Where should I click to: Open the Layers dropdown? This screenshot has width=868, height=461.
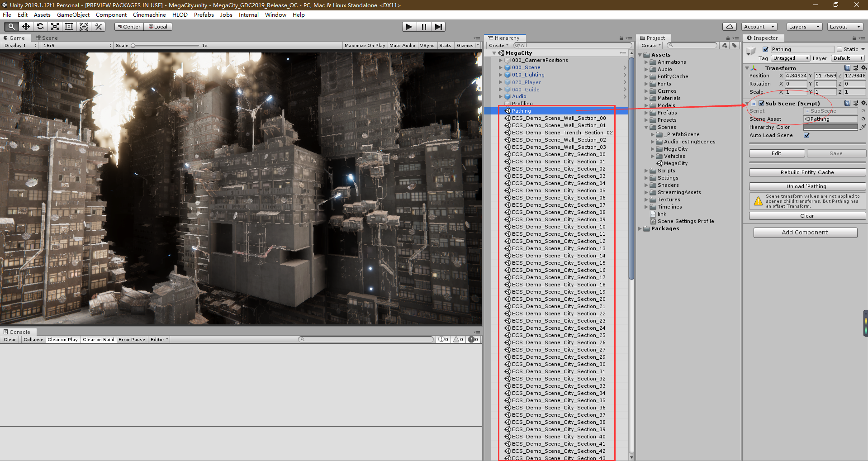point(804,27)
